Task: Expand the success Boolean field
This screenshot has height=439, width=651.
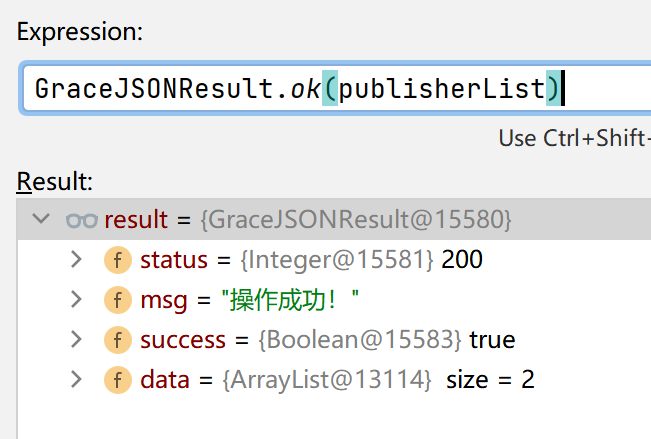Action: [76, 340]
